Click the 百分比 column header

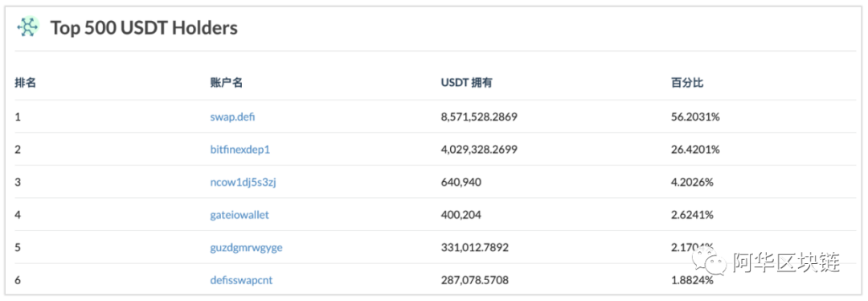pos(687,83)
